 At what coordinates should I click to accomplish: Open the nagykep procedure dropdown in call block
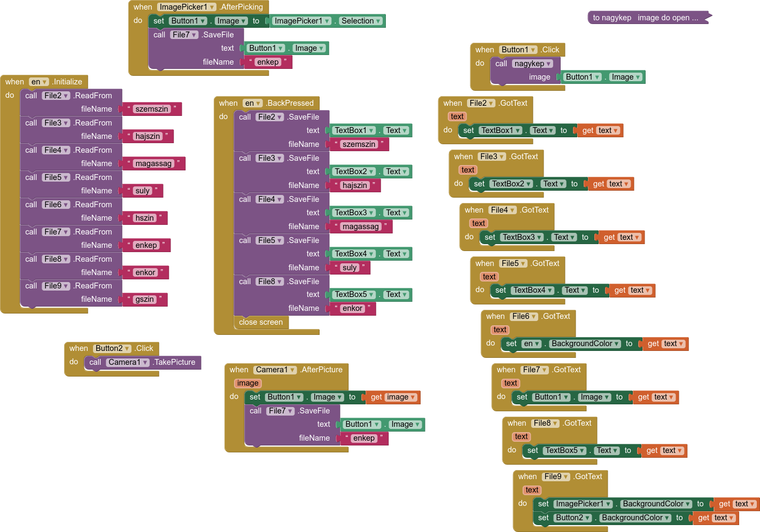tap(533, 64)
